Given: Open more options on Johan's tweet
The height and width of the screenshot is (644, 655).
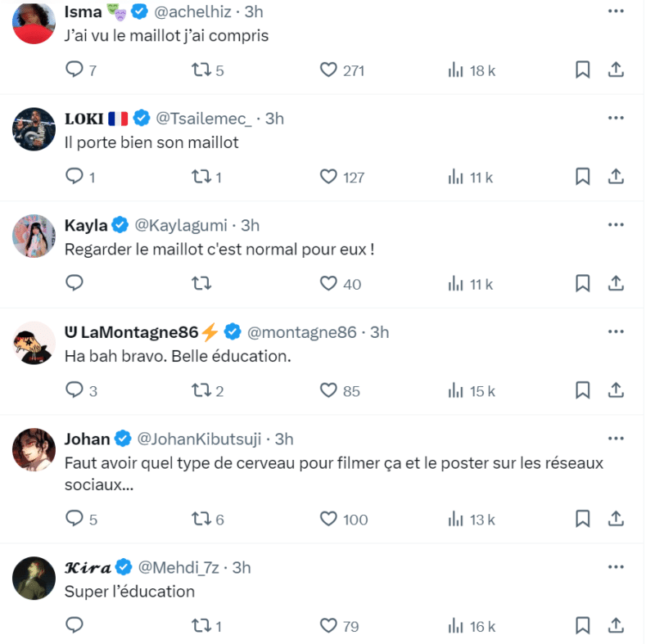Looking at the screenshot, I should pyautogui.click(x=616, y=439).
